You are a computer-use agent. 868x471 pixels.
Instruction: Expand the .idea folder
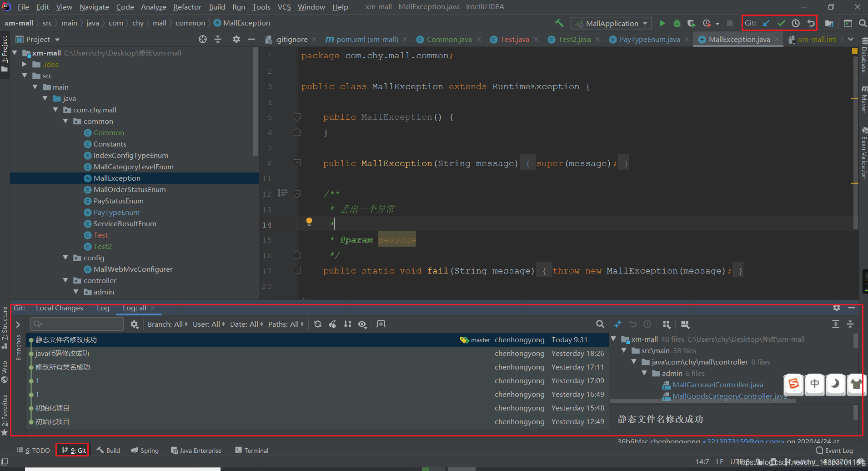25,64
